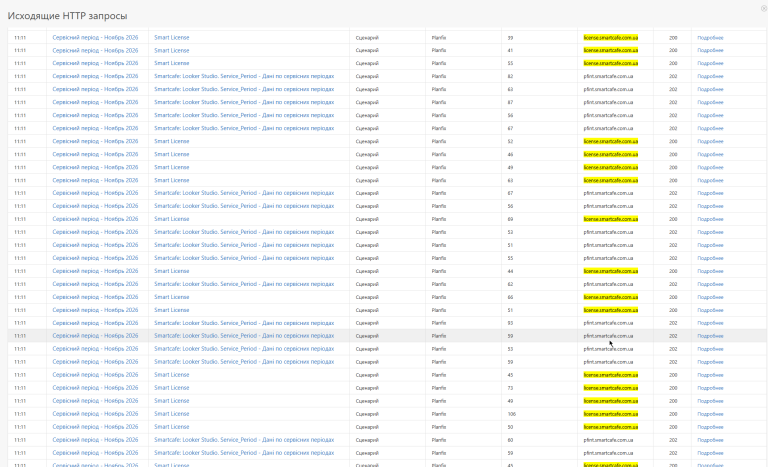Viewport: 768px width, 467px height.
Task: Select the value cell reading 73
Action: (x=510, y=388)
